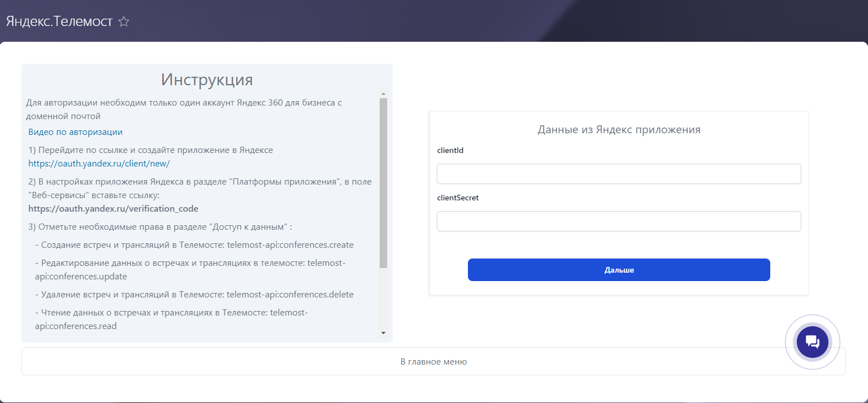Click the step 3 Доступ к данным text
This screenshot has height=403, width=868.
160,226
